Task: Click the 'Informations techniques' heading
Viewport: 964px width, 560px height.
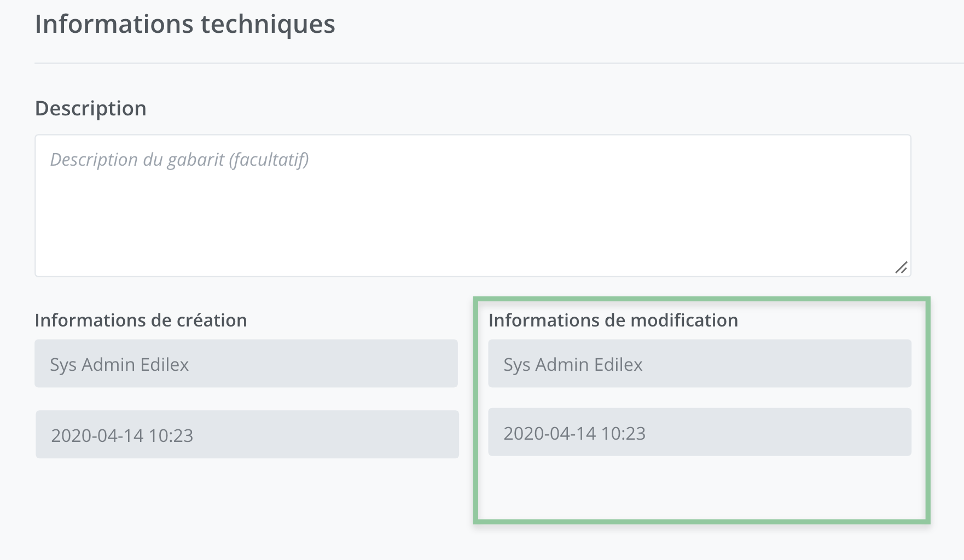Action: 185,24
